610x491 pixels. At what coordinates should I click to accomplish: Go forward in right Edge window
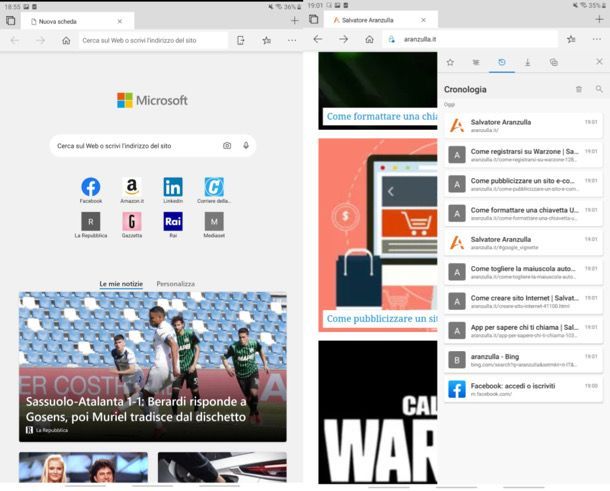[x=344, y=39]
